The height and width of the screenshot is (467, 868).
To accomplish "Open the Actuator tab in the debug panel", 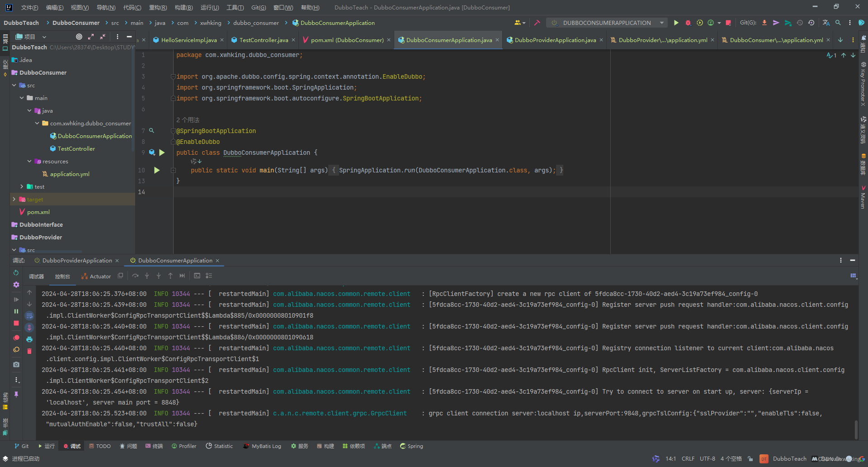I will [96, 276].
